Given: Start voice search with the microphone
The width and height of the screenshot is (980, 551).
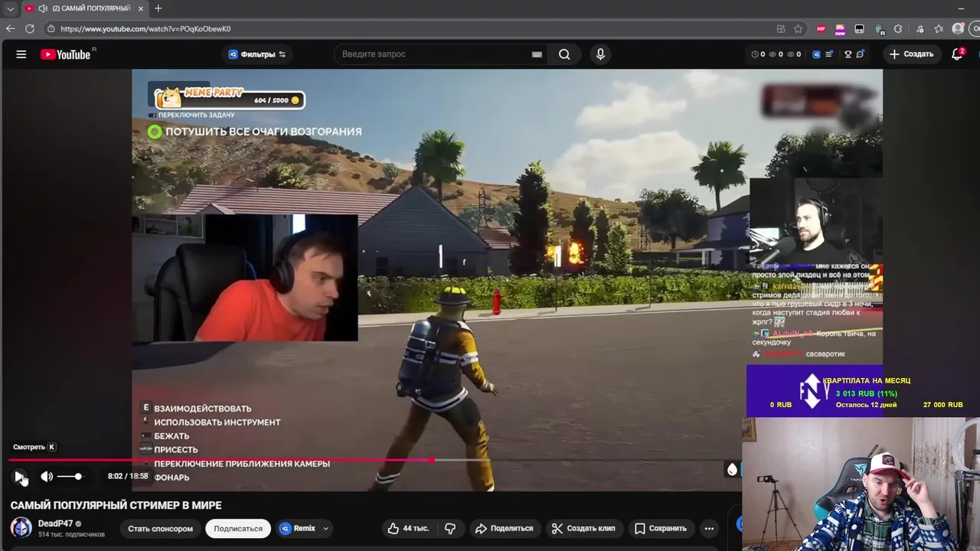Looking at the screenshot, I should point(600,54).
